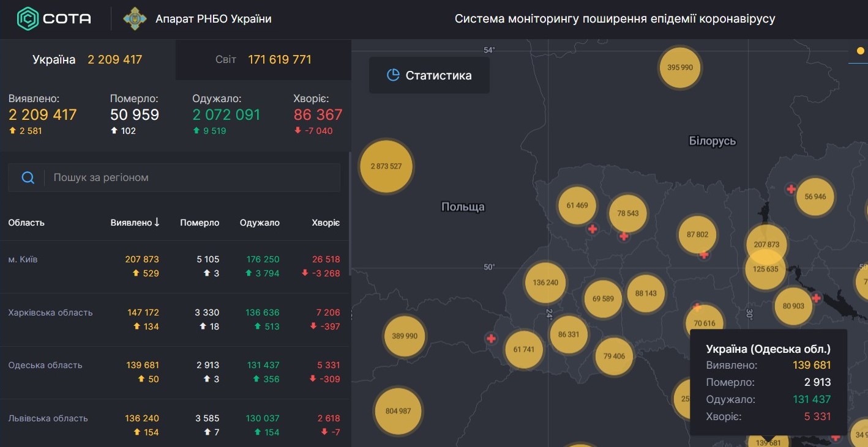Viewport: 868px width, 447px height.
Task: Click the region list vertical scrollbar
Action: tap(350, 214)
